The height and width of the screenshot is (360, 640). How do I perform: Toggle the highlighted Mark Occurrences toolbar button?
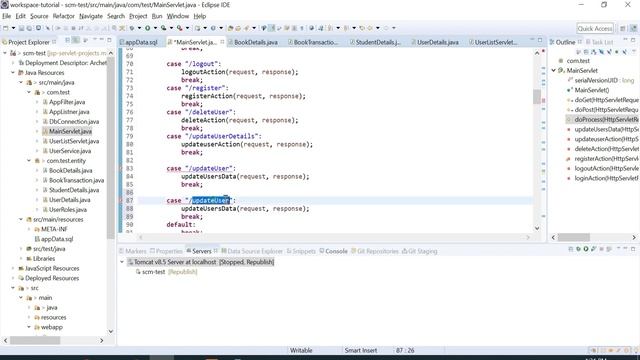[271, 28]
